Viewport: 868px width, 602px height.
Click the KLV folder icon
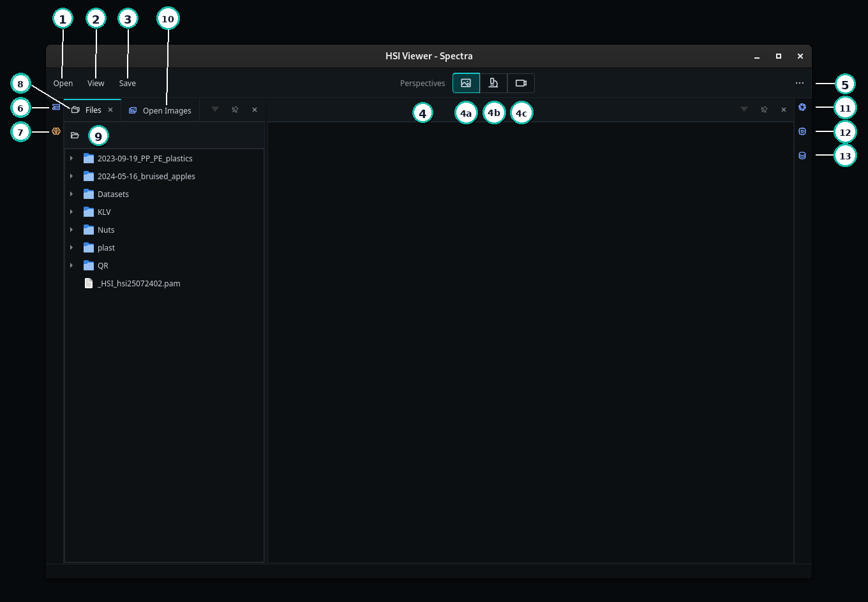tap(89, 212)
